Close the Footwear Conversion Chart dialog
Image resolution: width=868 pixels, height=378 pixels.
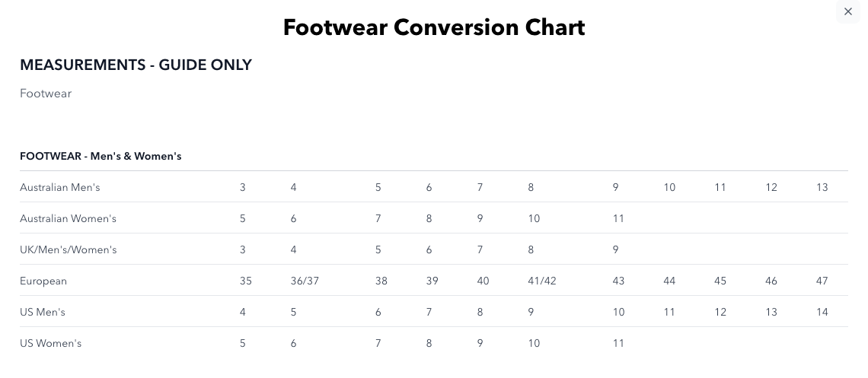(x=848, y=11)
